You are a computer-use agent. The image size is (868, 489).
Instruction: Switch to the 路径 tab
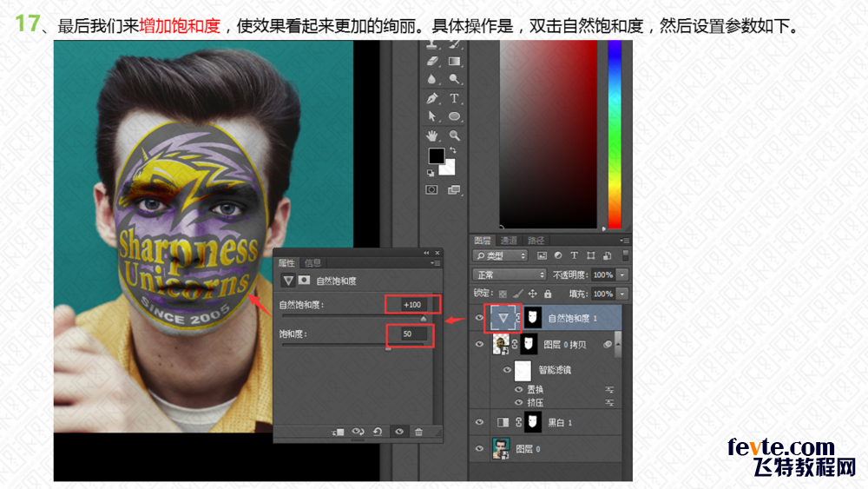536,241
